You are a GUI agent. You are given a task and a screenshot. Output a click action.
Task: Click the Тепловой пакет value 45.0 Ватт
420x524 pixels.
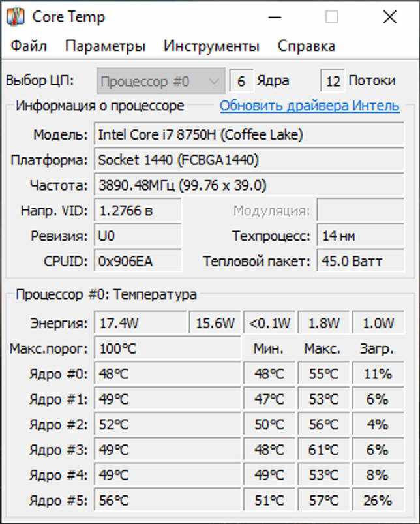[360, 261]
